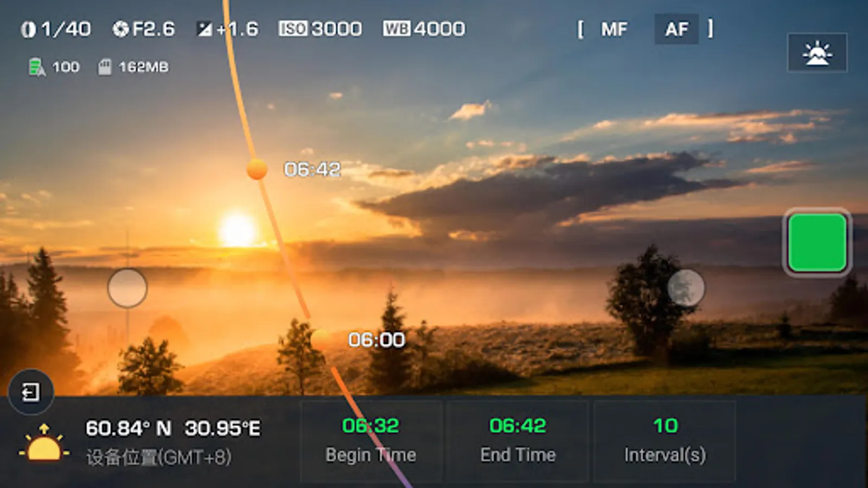
Task: Tap the green start capture button
Action: [817, 242]
